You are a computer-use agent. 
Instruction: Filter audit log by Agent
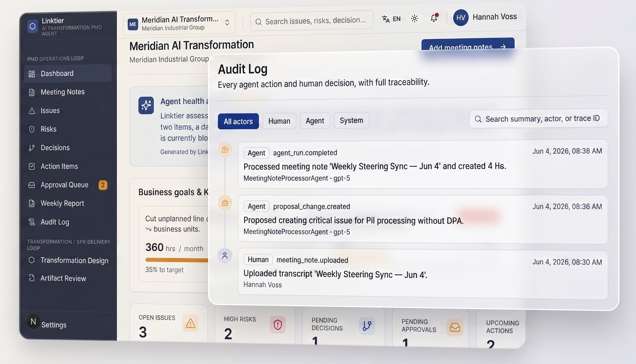(x=315, y=121)
